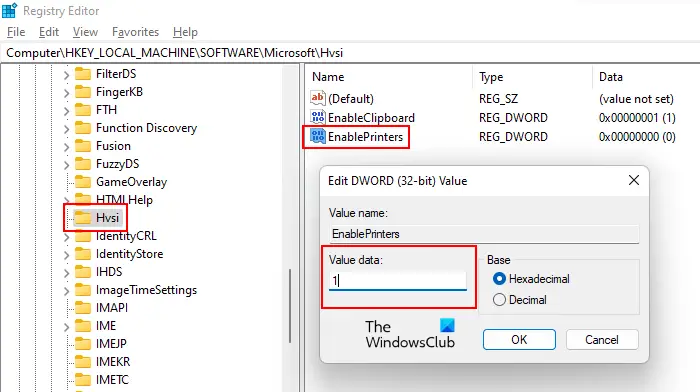Click the FingerKB folder icon
The image size is (700, 392).
pos(83,92)
